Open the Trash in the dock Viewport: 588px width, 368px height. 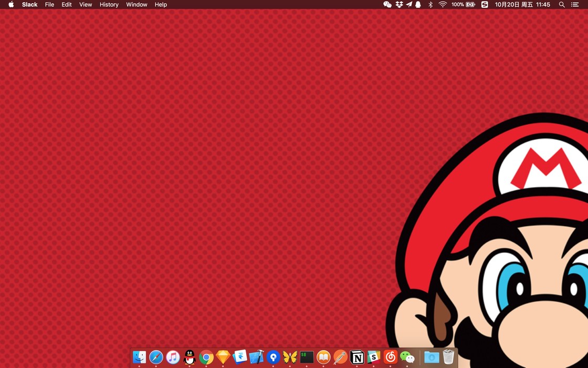click(448, 357)
